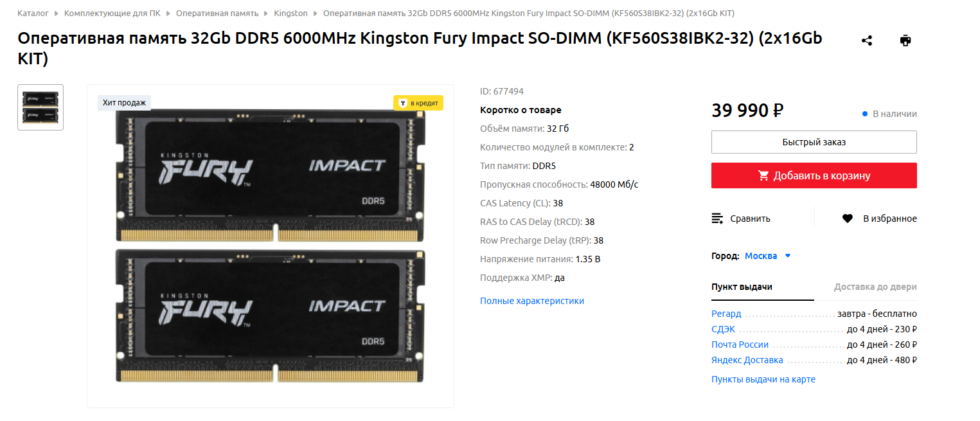Open the 'СДЭК' delivery link
The width and height of the screenshot is (980, 421).
click(724, 329)
